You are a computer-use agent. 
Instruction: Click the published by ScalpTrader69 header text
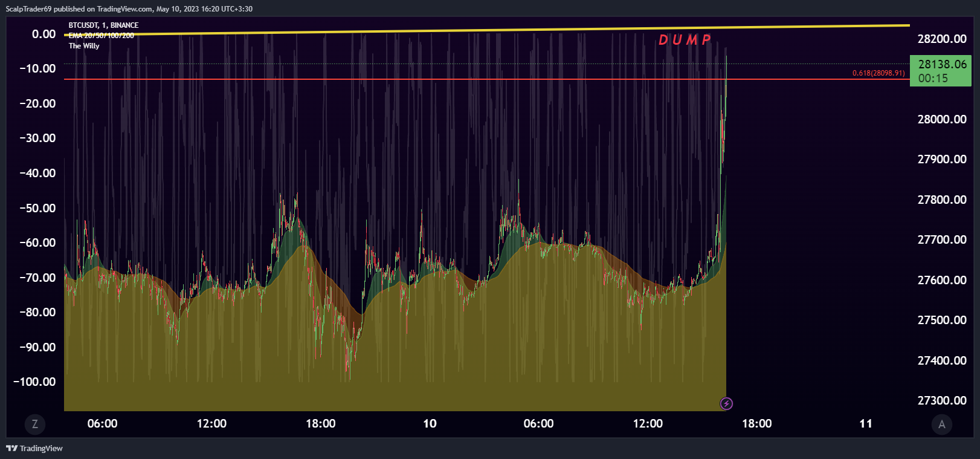coord(129,9)
